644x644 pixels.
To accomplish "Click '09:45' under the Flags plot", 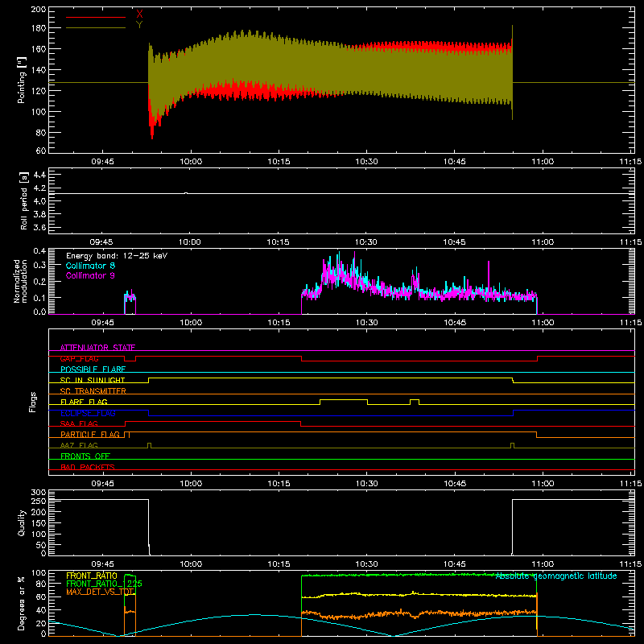I will [x=102, y=484].
